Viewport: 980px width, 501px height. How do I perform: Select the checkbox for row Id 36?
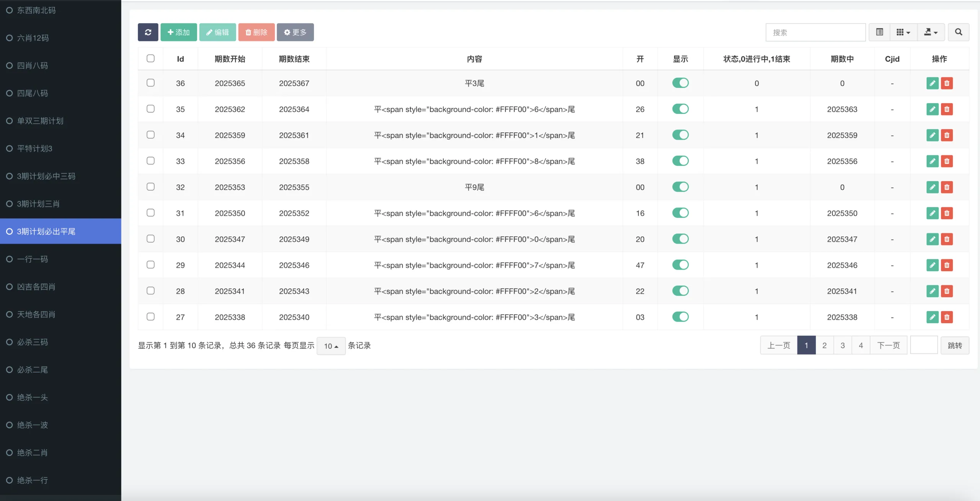(x=150, y=83)
